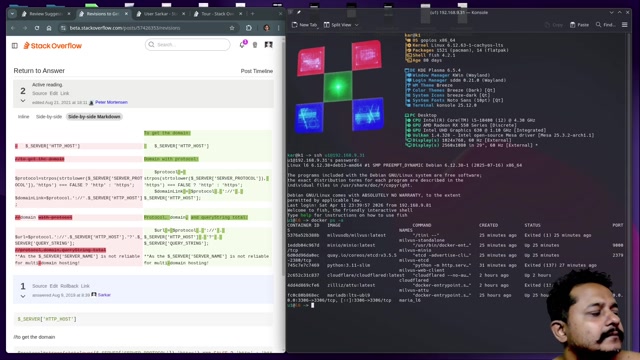This screenshot has height=360, width=640.
Task: Click Copy in Konsole toolbar
Action: click(x=553, y=25)
